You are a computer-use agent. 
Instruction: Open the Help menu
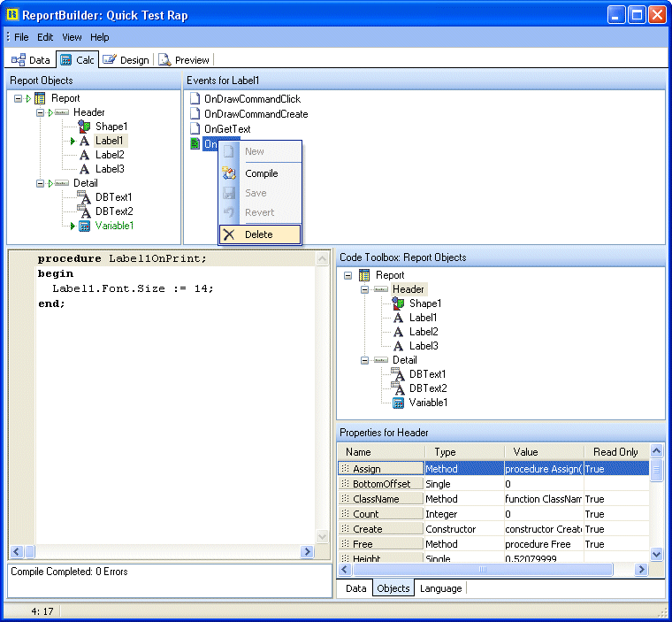(99, 37)
